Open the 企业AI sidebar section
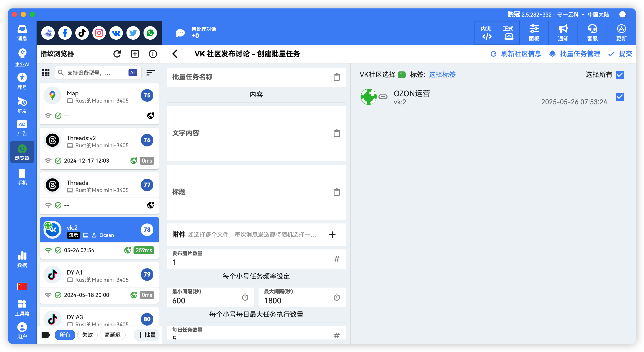The height and width of the screenshot is (352, 644). click(x=22, y=57)
